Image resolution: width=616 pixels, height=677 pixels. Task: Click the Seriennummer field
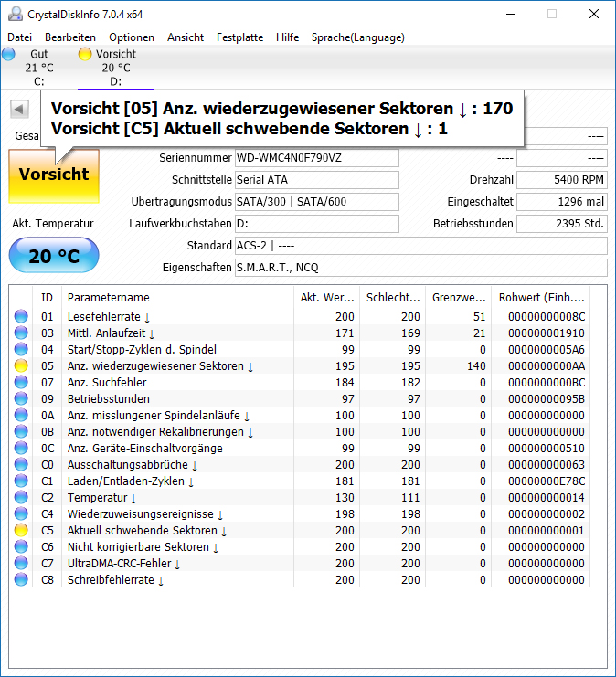[316, 158]
